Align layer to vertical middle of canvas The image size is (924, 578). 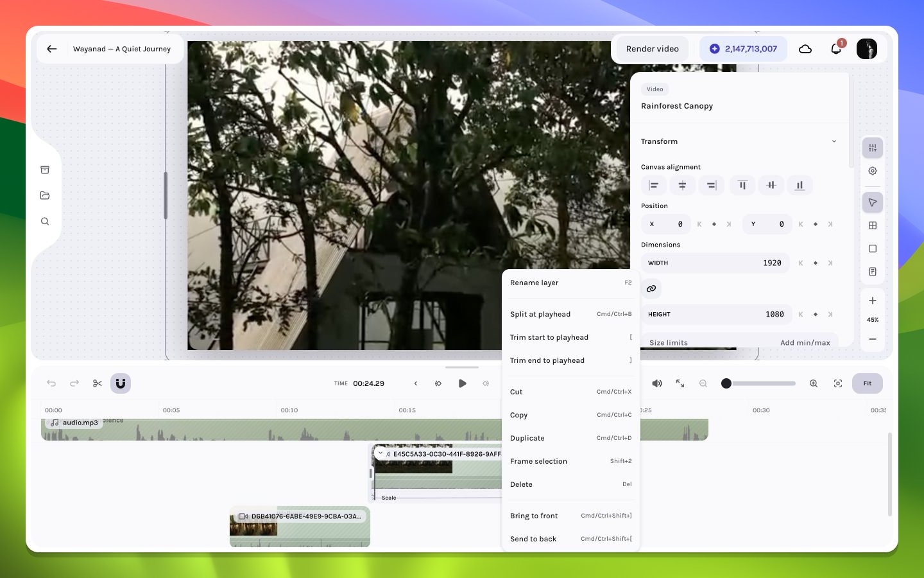tap(771, 186)
